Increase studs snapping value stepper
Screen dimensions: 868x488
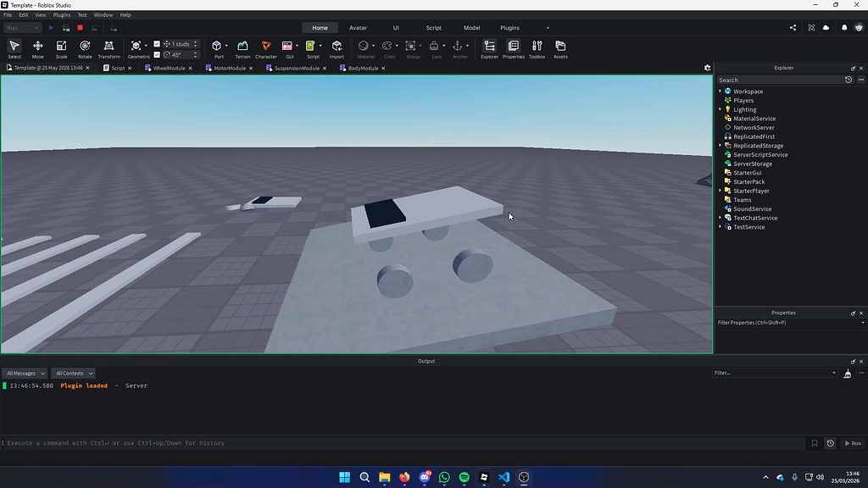196,42
